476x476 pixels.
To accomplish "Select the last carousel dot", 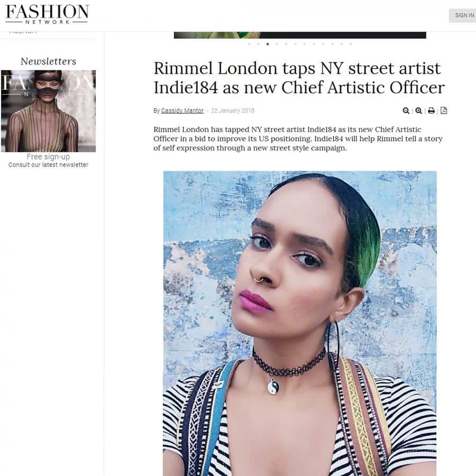I will [351, 44].
